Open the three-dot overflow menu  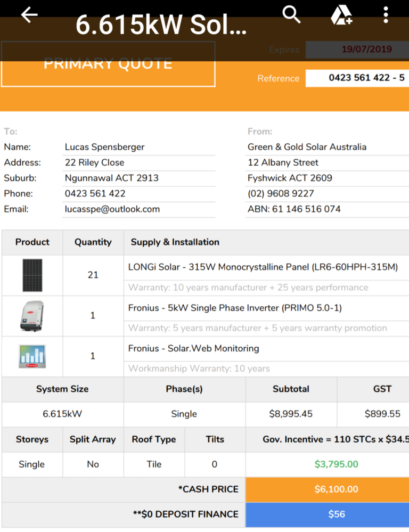pyautogui.click(x=386, y=15)
